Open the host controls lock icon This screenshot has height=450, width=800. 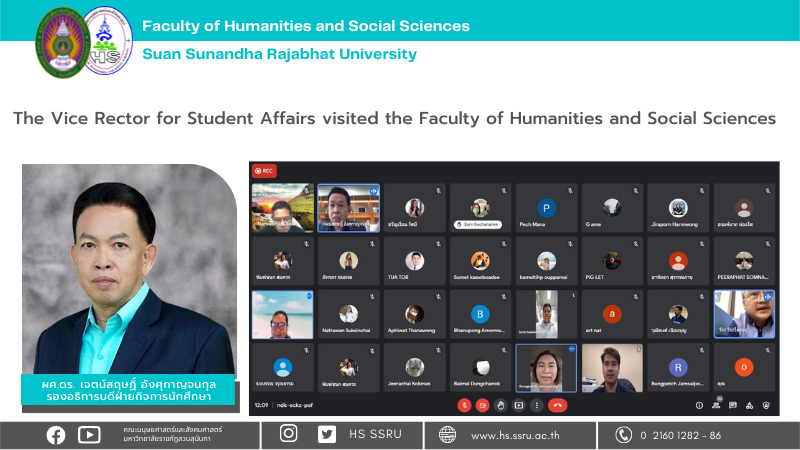pos(765,405)
